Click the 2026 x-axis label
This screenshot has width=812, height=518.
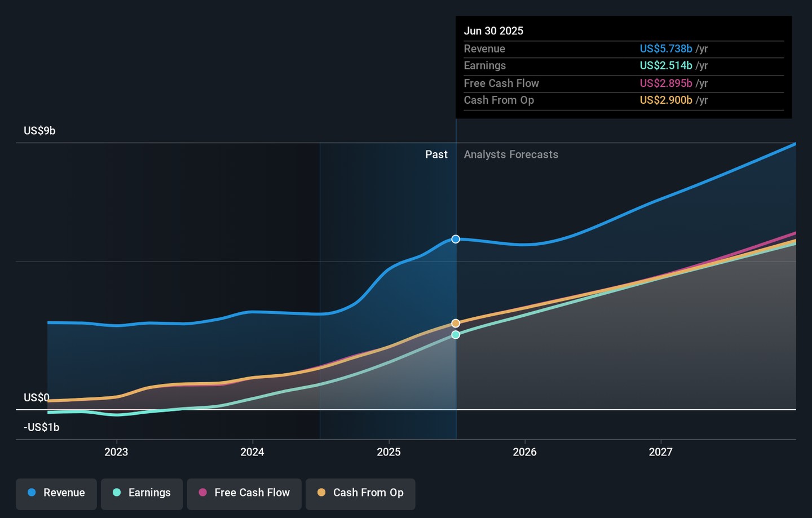click(524, 452)
